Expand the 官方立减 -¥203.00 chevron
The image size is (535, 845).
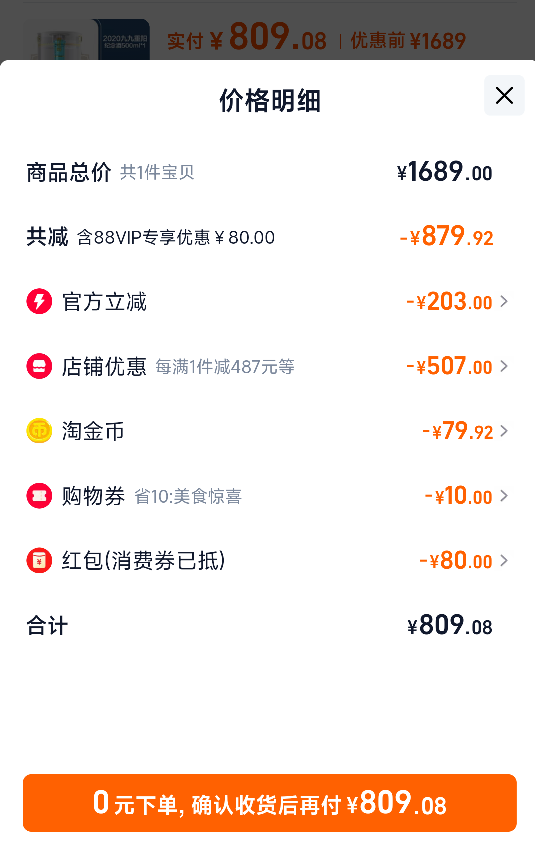504,301
